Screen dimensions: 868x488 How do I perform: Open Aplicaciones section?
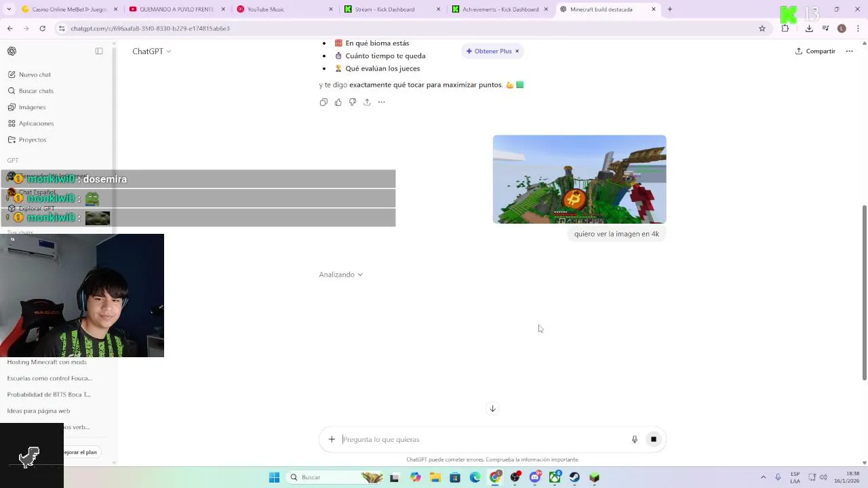36,123
